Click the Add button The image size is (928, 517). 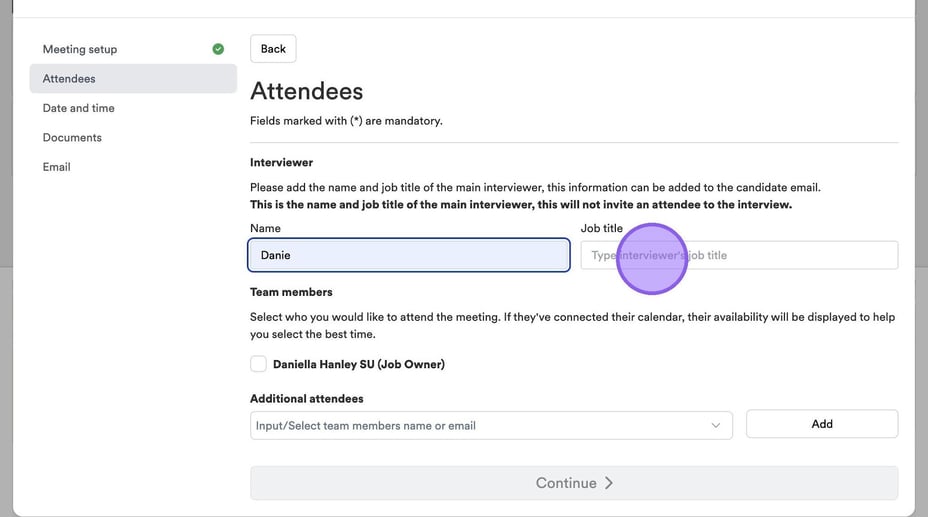coord(821,424)
